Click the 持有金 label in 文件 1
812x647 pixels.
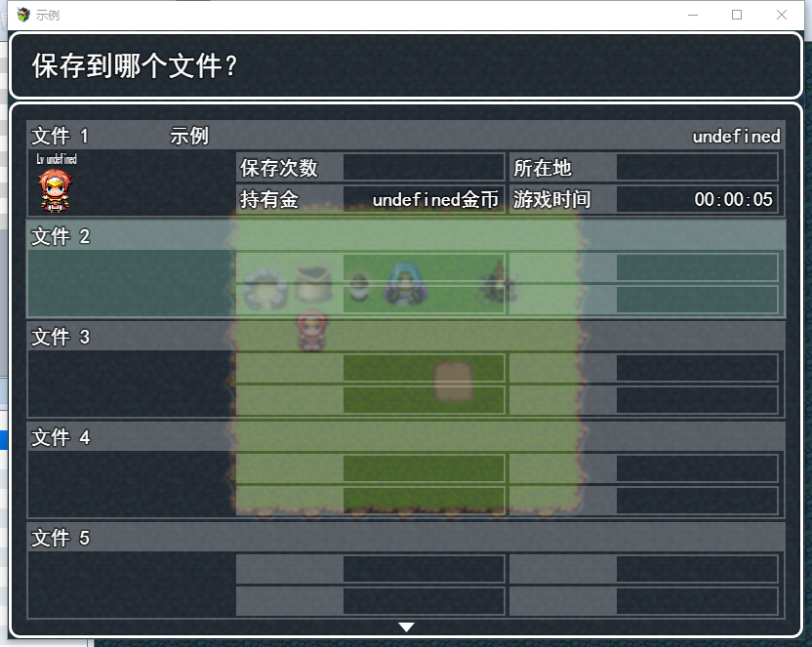click(x=269, y=199)
